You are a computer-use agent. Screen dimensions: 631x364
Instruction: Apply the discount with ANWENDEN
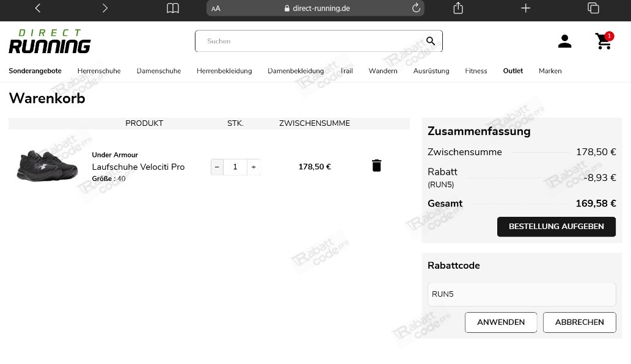500,322
